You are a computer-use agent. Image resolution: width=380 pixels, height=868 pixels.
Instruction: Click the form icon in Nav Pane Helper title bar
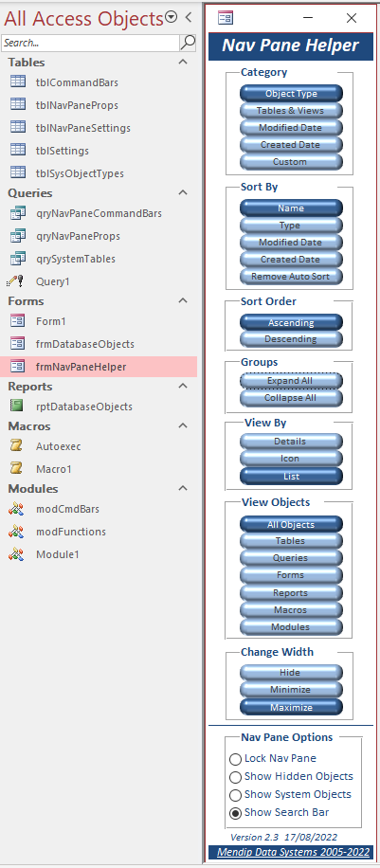226,18
